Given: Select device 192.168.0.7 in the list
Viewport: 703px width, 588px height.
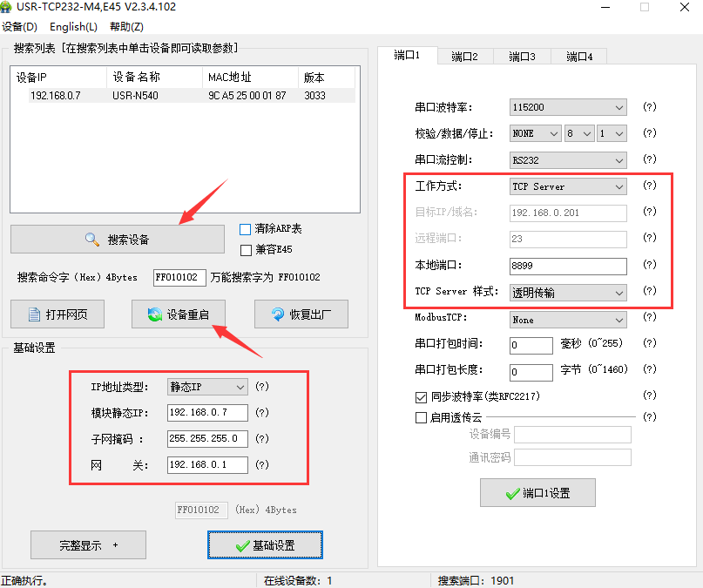Looking at the screenshot, I should 56,96.
